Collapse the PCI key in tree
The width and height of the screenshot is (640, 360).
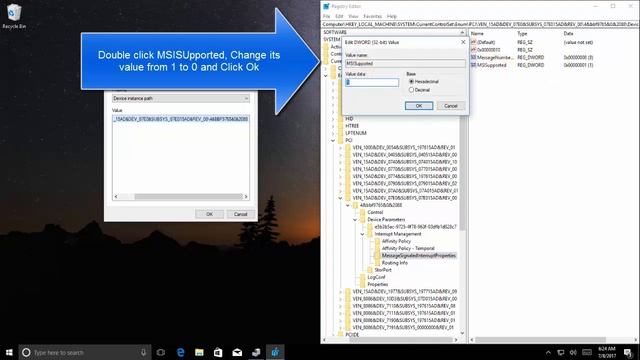click(333, 140)
